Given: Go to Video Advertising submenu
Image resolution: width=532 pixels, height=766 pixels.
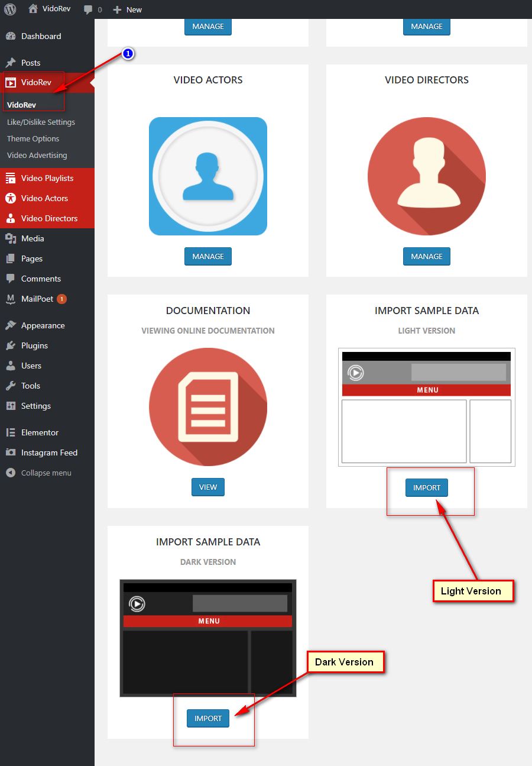Looking at the screenshot, I should tap(37, 155).
